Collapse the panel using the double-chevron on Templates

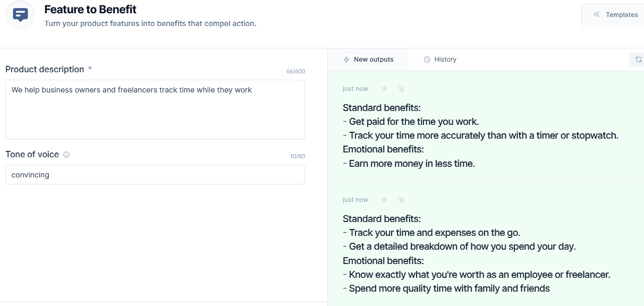click(596, 14)
